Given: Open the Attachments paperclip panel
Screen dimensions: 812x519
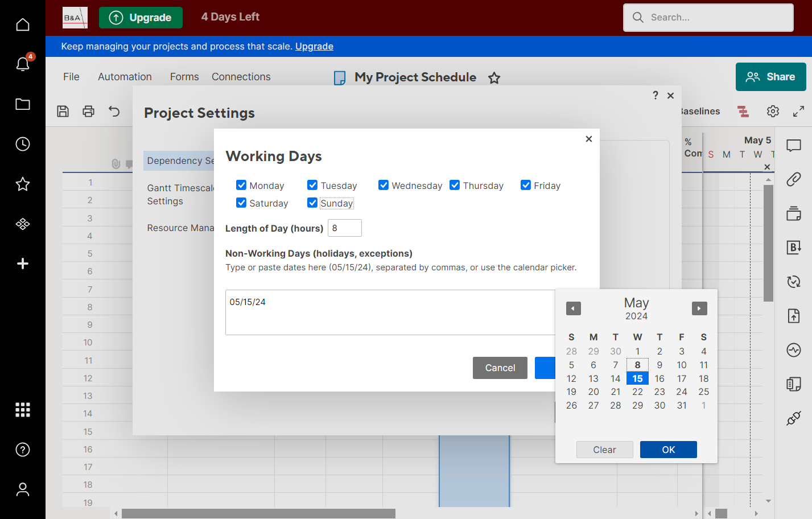Looking at the screenshot, I should coord(794,179).
